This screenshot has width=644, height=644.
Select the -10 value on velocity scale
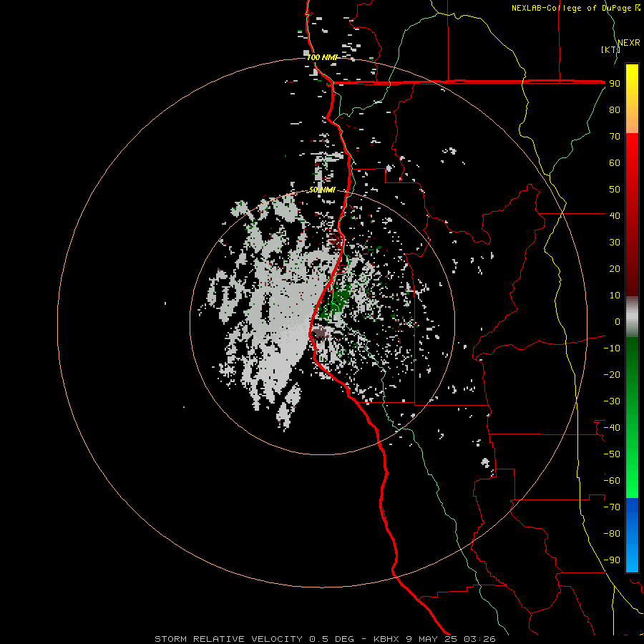pos(612,348)
